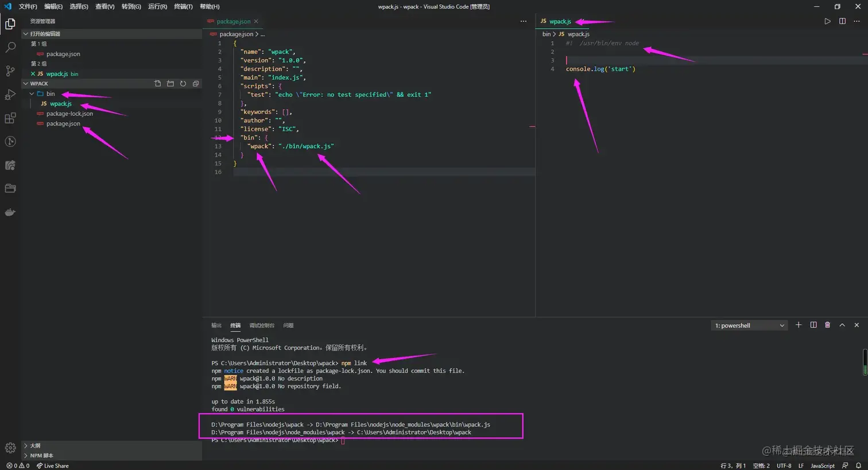Change LF end of line sequence

801,465
